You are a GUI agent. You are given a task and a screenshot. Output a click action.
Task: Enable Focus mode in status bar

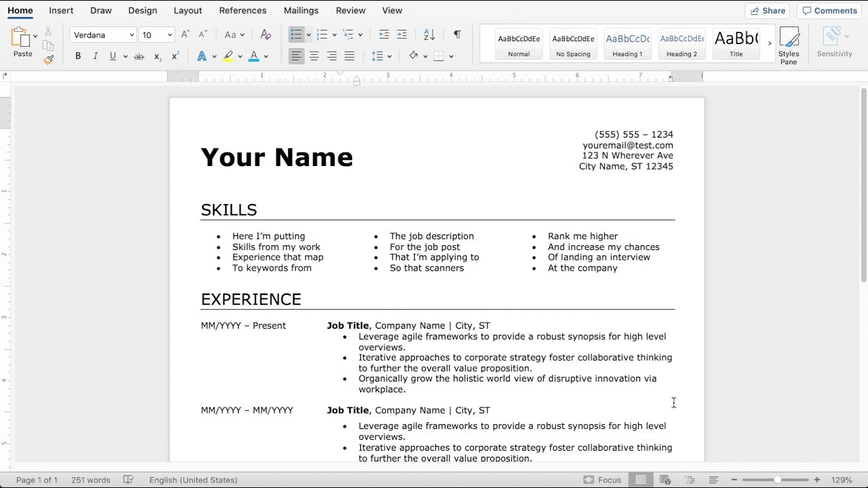click(x=602, y=479)
